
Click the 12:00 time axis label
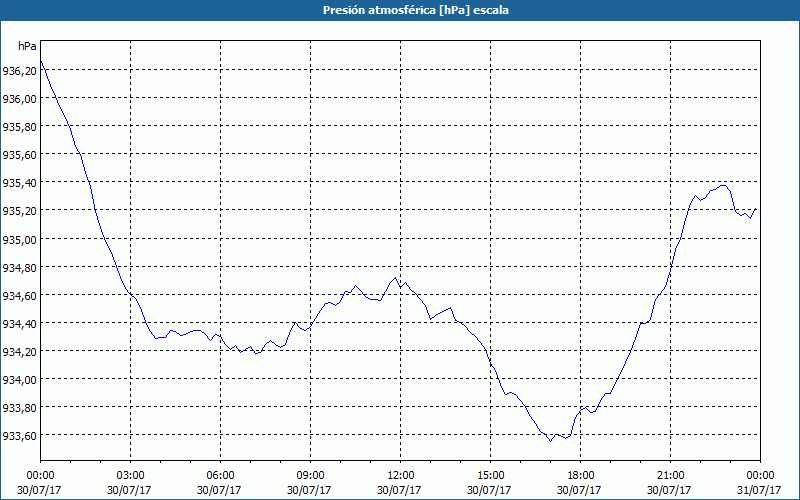[401, 476]
